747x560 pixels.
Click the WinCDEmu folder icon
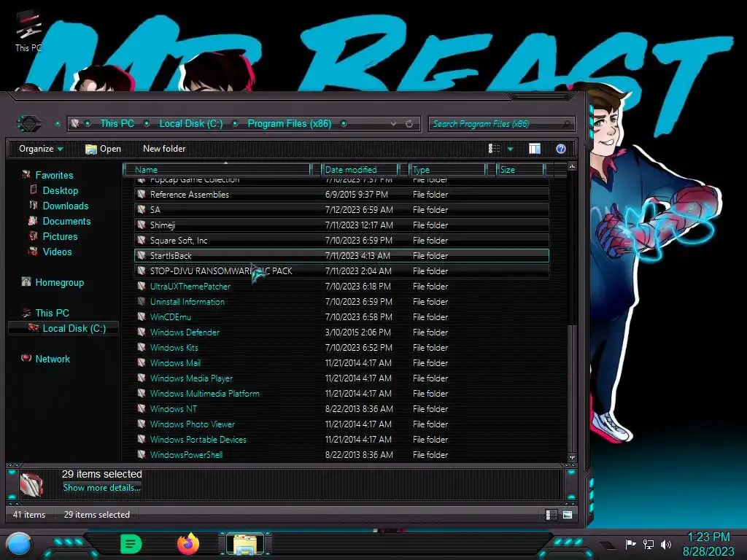point(141,316)
